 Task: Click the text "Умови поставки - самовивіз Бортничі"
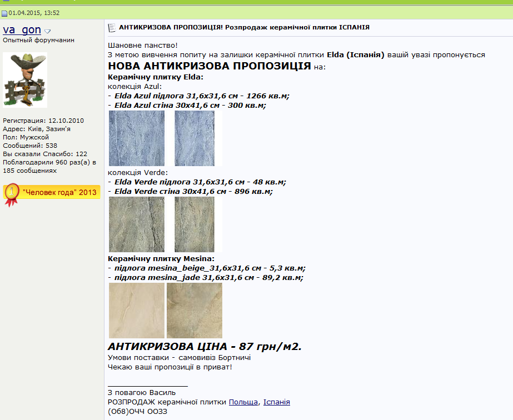pos(180,358)
